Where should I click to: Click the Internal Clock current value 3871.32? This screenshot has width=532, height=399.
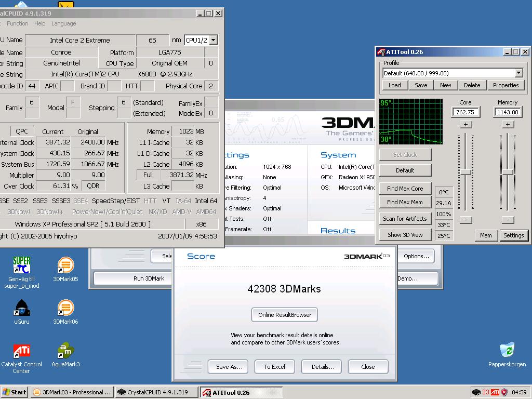point(54,142)
